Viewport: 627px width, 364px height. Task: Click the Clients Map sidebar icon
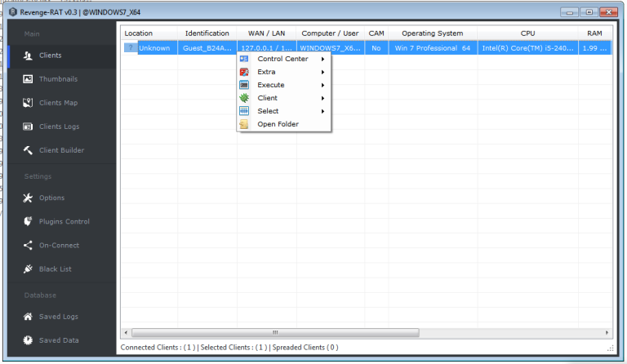coord(28,103)
